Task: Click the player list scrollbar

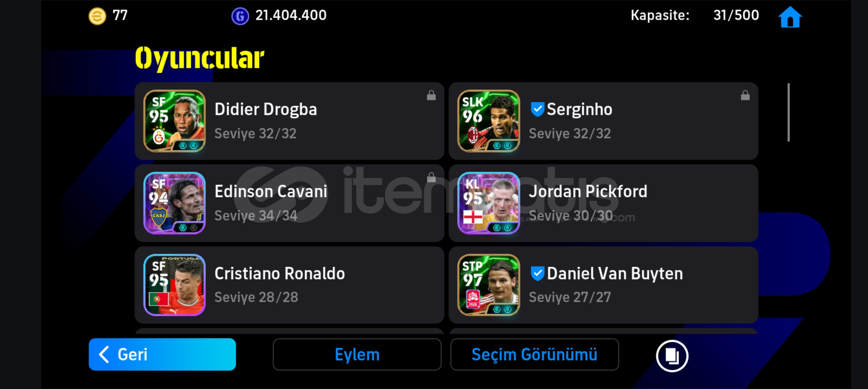Action: coord(789,112)
